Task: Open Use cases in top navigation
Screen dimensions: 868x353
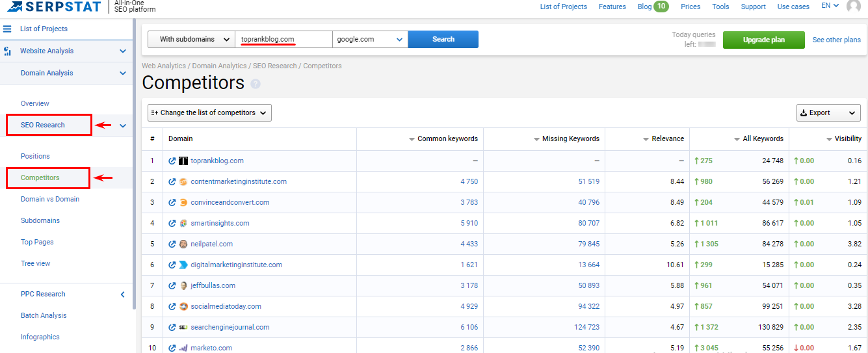Action: pyautogui.click(x=793, y=7)
